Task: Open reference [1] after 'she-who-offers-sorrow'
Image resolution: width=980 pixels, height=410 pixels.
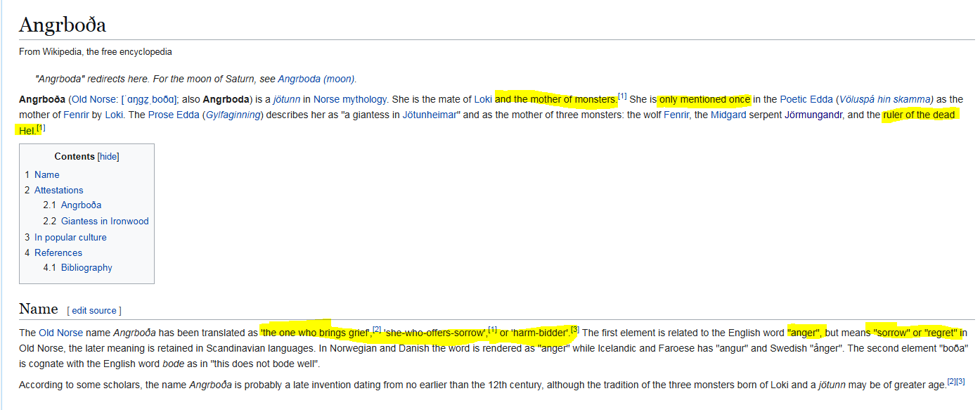Action: pyautogui.click(x=493, y=329)
